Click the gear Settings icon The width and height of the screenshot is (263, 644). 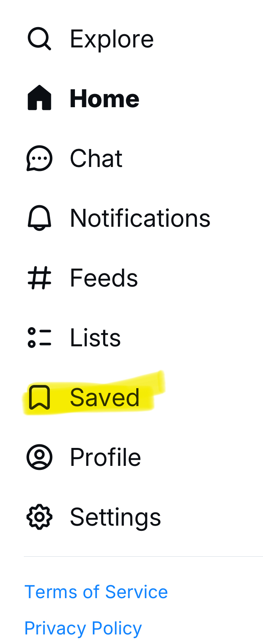click(x=39, y=517)
